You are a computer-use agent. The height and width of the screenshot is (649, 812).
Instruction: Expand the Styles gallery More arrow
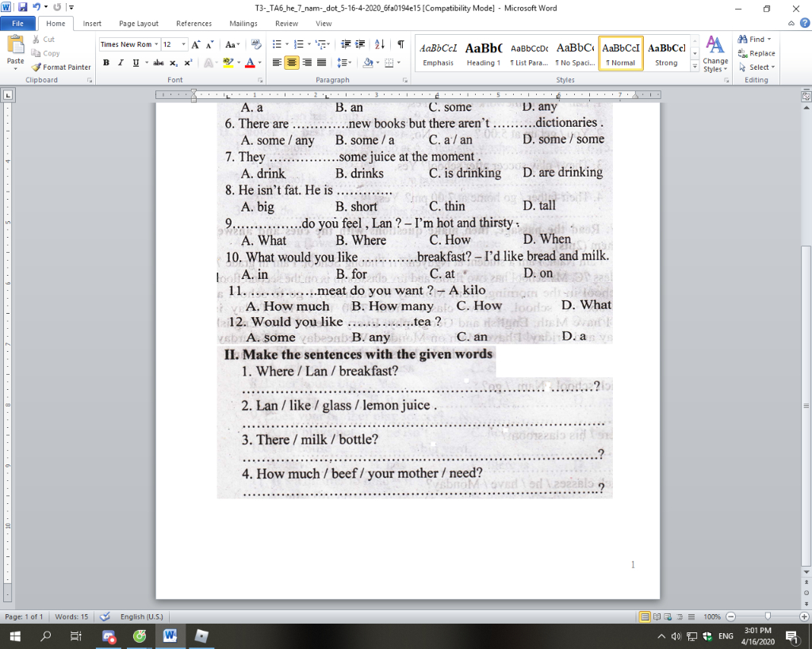(695, 67)
